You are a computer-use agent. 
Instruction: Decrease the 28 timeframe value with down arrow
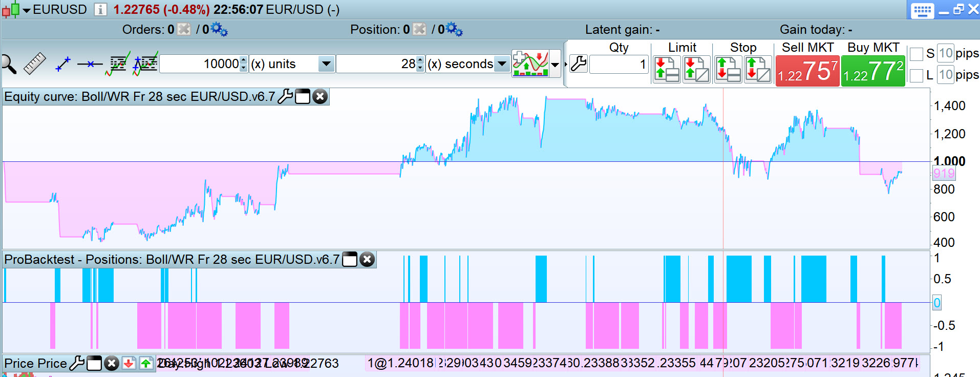[x=420, y=68]
